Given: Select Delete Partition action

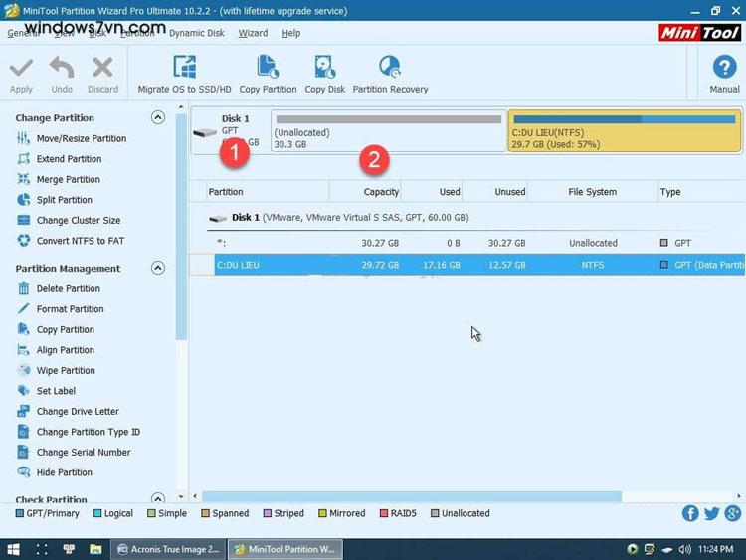Looking at the screenshot, I should (x=69, y=288).
